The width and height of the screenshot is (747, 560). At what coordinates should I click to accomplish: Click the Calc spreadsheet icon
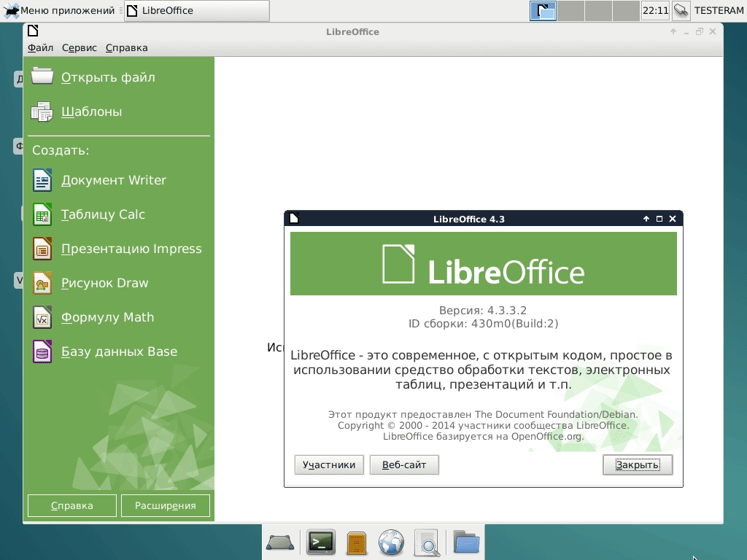[42, 215]
